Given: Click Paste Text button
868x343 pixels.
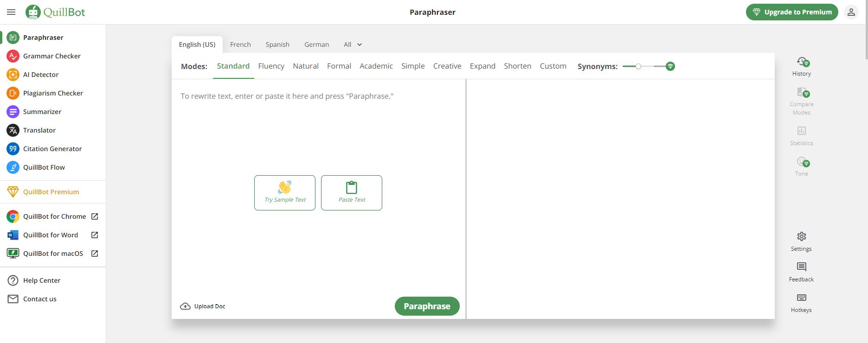Looking at the screenshot, I should (352, 193).
